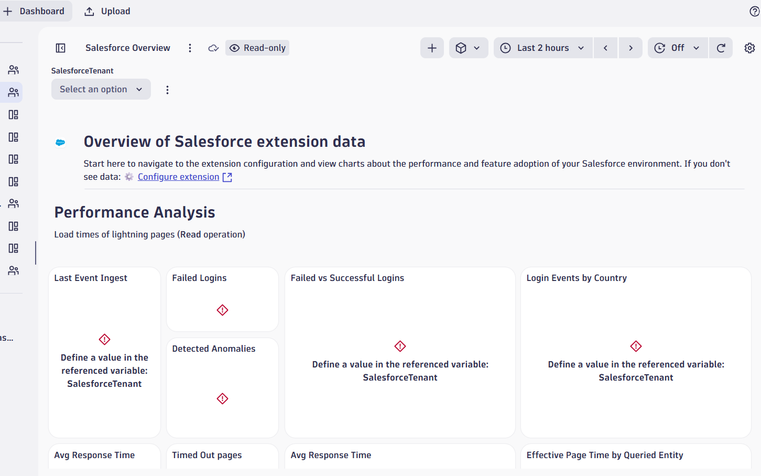Viewport: 761px width, 476px height.
Task: Create a new dashboard with the Dashboard button
Action: click(x=34, y=11)
